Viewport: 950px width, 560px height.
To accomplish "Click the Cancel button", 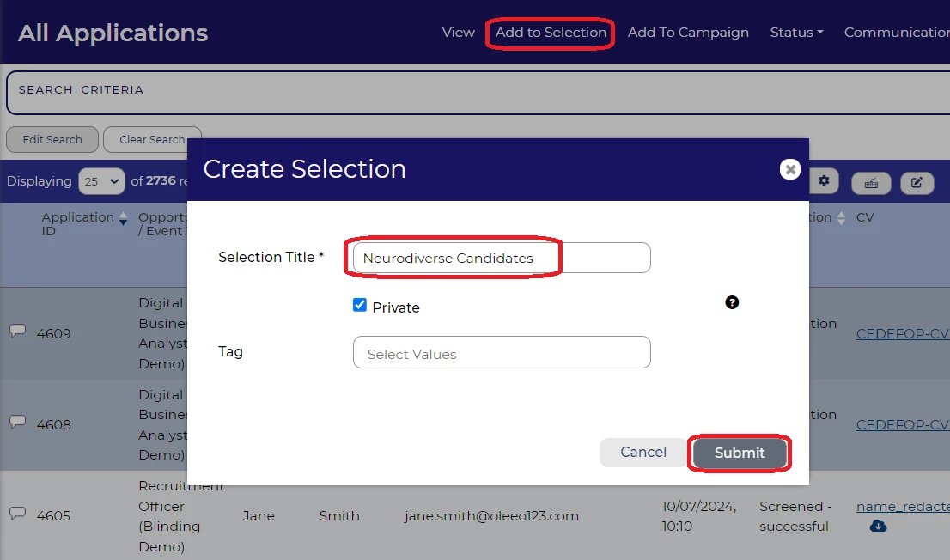I will coord(643,453).
